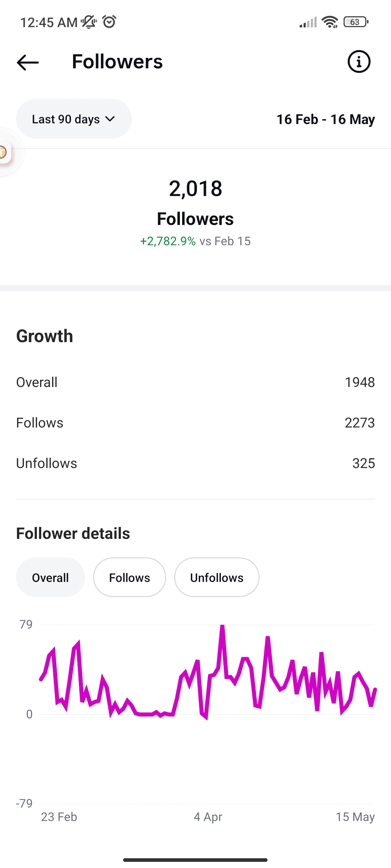Open the Last 90 days dropdown

coord(74,119)
